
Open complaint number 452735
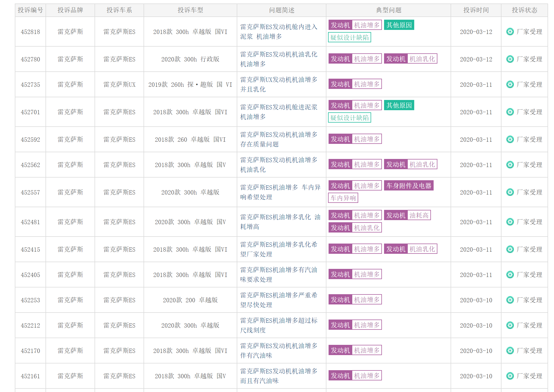(30, 85)
